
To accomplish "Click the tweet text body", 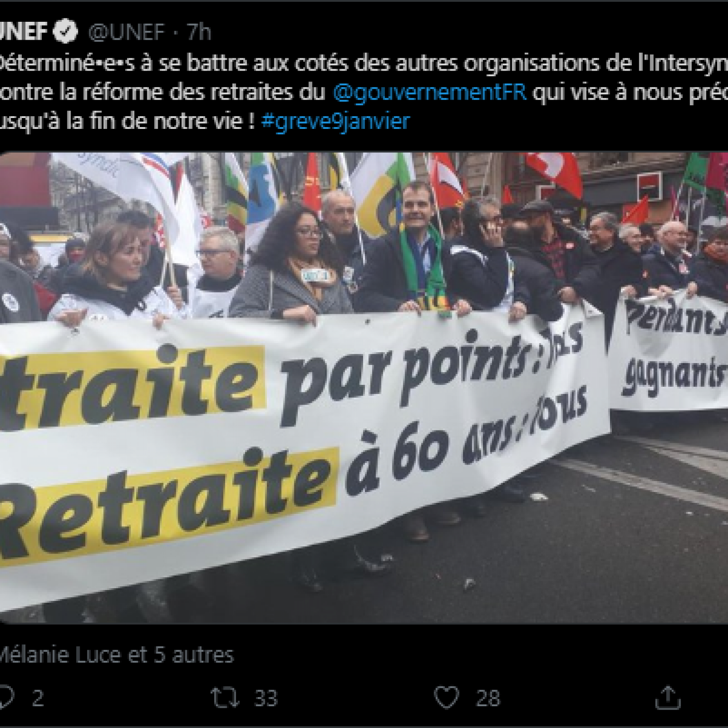I will (364, 92).
